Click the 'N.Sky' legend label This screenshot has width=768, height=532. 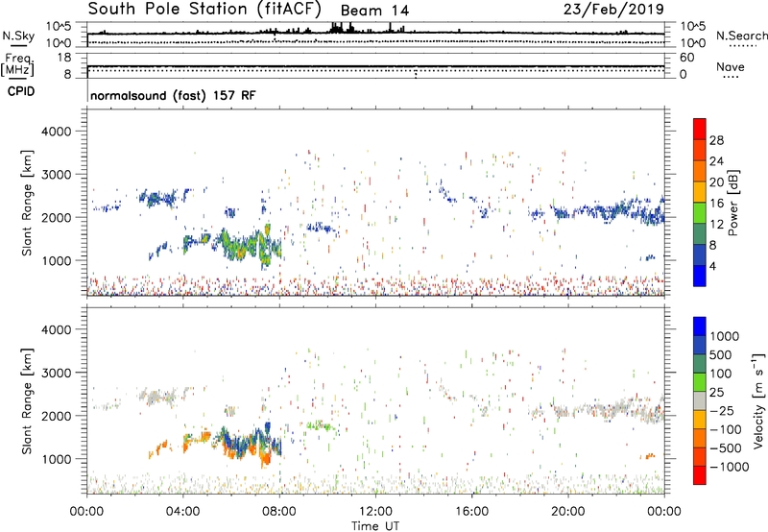pyautogui.click(x=18, y=36)
